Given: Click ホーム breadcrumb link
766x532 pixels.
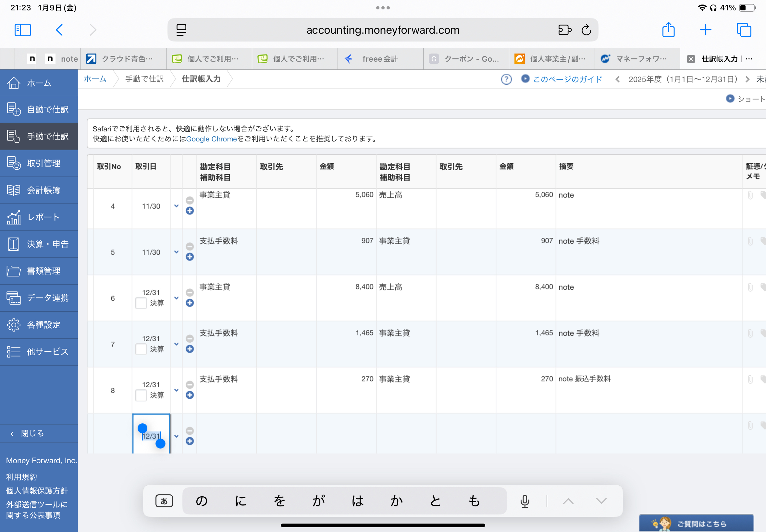Looking at the screenshot, I should click(x=95, y=79).
